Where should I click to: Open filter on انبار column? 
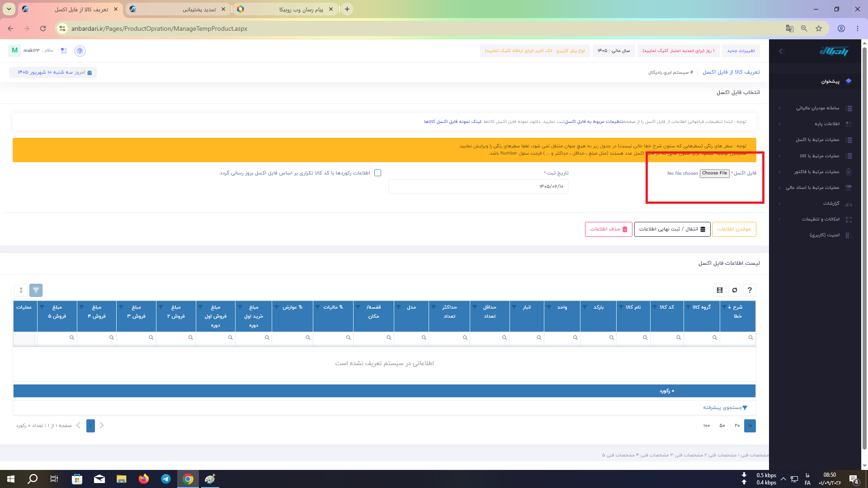(514, 307)
